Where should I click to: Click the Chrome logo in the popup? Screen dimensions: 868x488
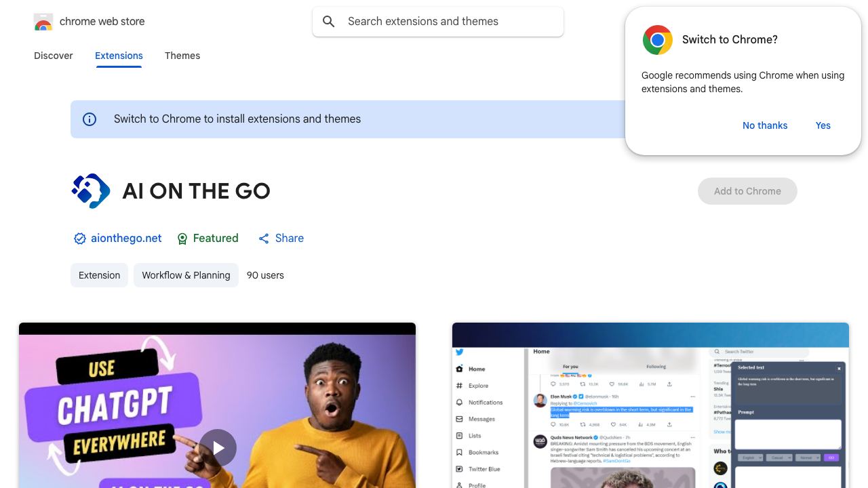[657, 40]
